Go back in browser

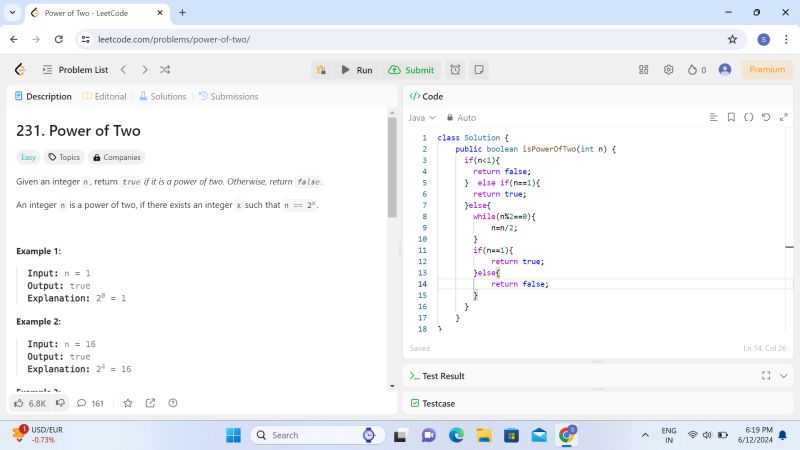pyautogui.click(x=14, y=39)
